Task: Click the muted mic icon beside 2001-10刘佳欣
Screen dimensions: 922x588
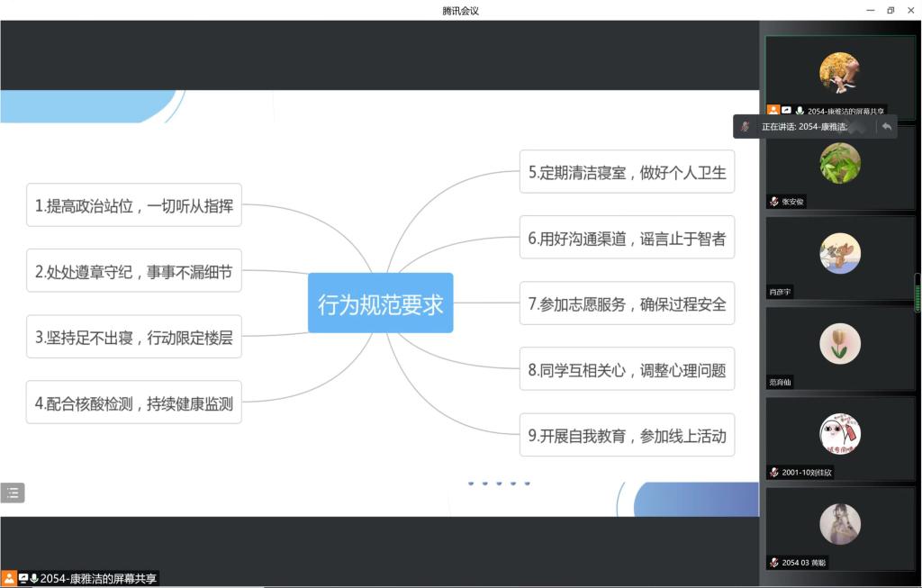Action: (x=773, y=472)
